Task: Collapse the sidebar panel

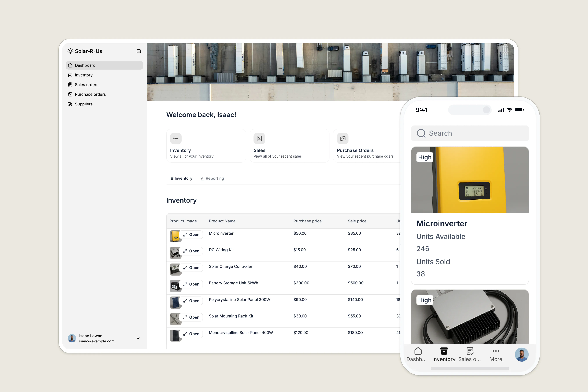Action: point(139,51)
